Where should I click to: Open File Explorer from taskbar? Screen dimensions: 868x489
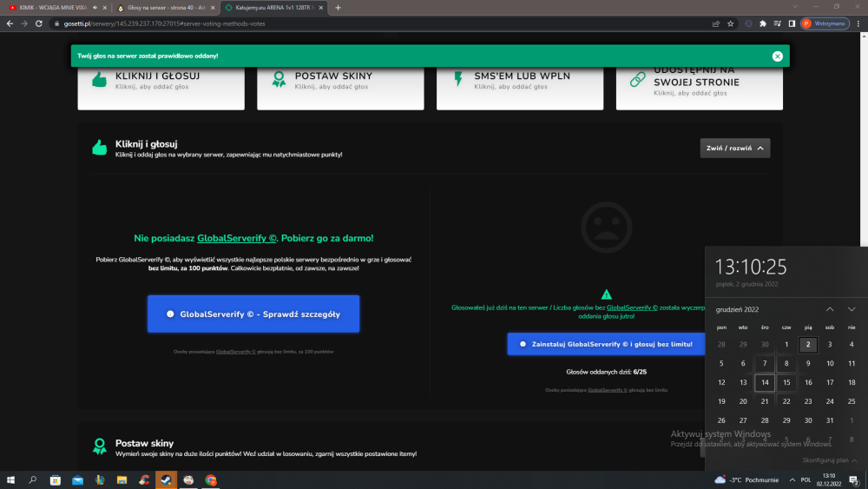pos(122,480)
